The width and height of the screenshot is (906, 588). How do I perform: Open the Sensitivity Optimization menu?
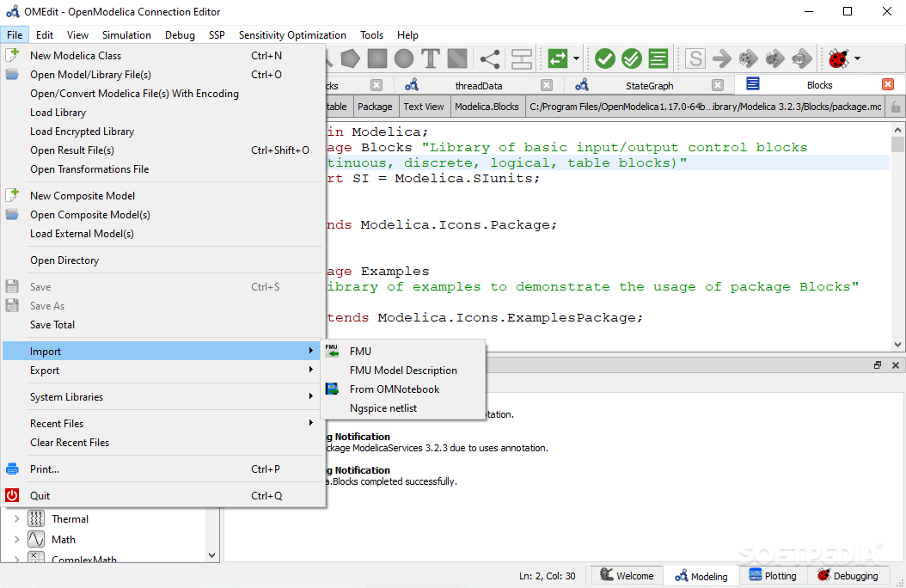(292, 35)
